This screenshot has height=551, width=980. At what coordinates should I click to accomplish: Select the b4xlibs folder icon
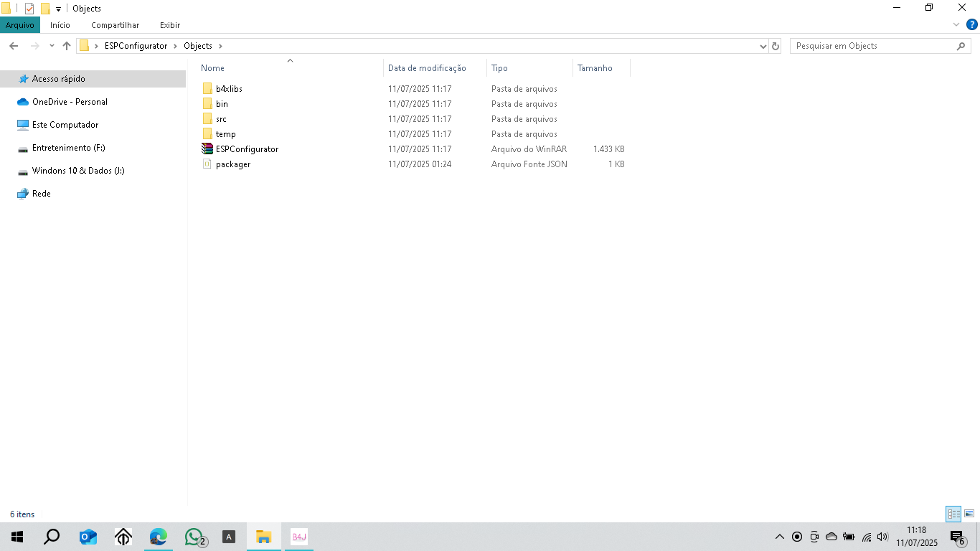click(x=207, y=89)
